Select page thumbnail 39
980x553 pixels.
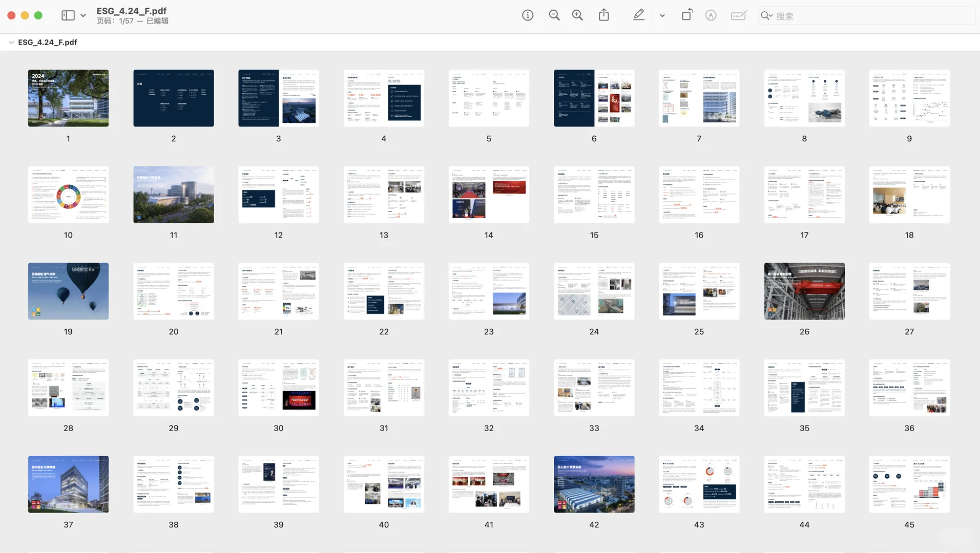(279, 484)
